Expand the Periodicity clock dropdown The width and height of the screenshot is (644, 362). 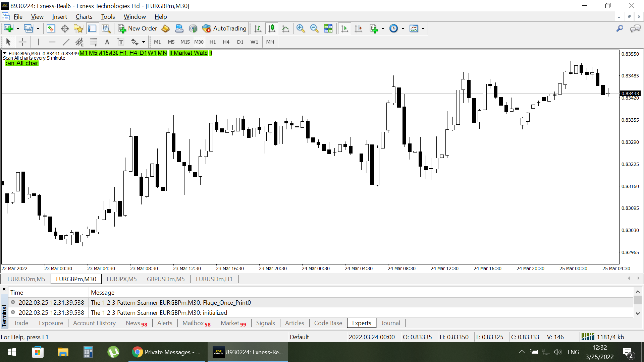click(403, 28)
